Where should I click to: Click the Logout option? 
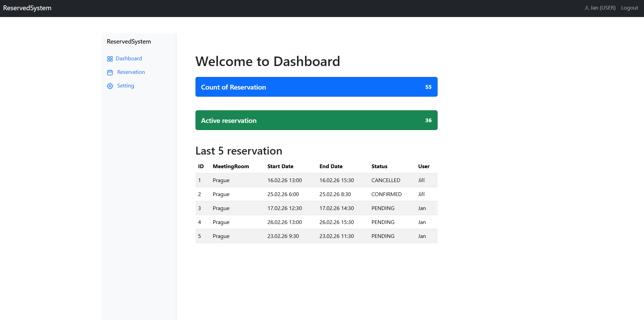(629, 7)
